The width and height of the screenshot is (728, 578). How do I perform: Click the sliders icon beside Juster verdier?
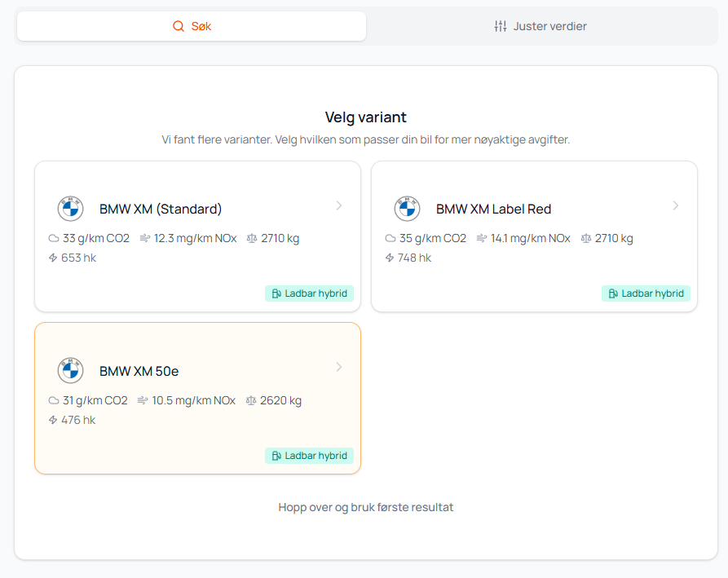501,26
